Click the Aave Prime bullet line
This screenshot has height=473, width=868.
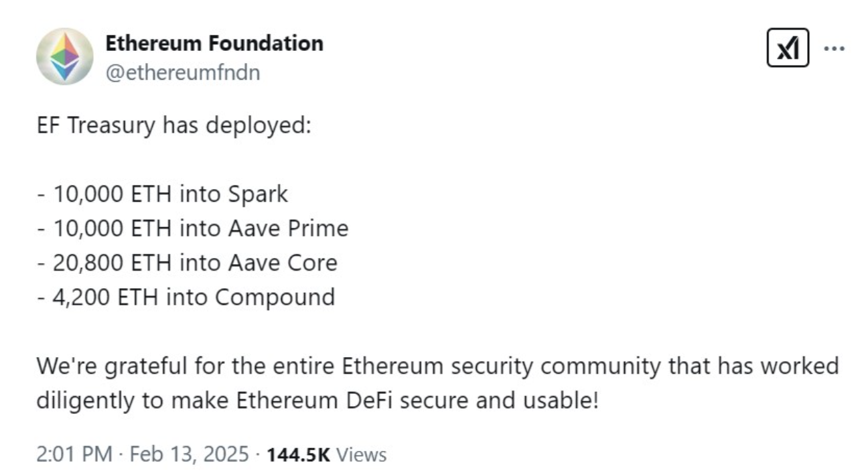point(194,228)
